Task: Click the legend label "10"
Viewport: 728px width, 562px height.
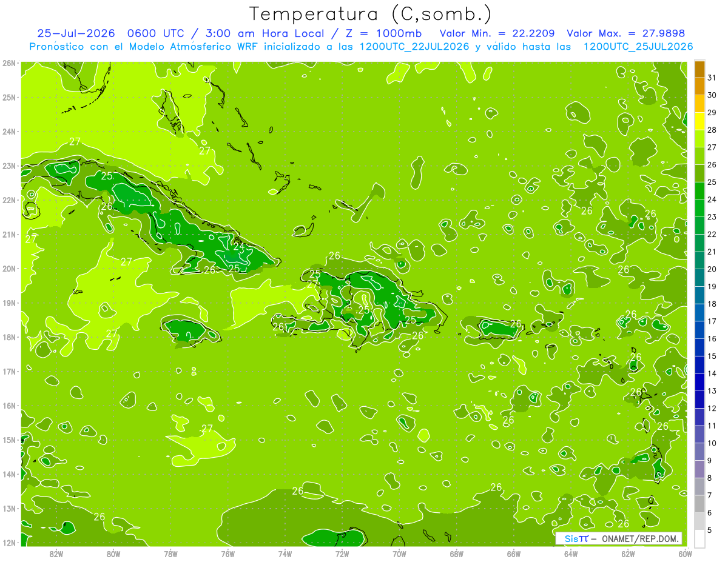Action: (712, 443)
